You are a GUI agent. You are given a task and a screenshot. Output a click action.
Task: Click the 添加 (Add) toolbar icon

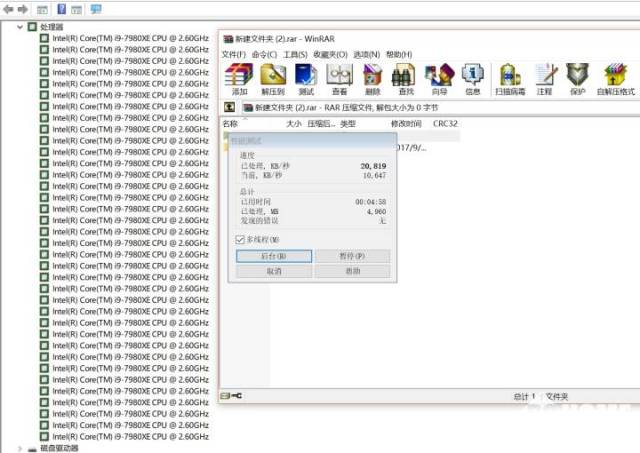tap(239, 80)
